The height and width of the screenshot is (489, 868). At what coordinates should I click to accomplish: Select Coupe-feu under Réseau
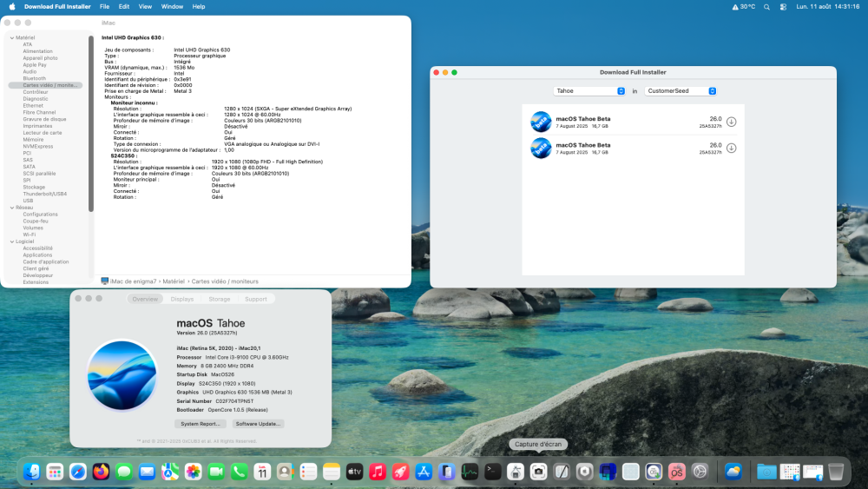(x=36, y=221)
